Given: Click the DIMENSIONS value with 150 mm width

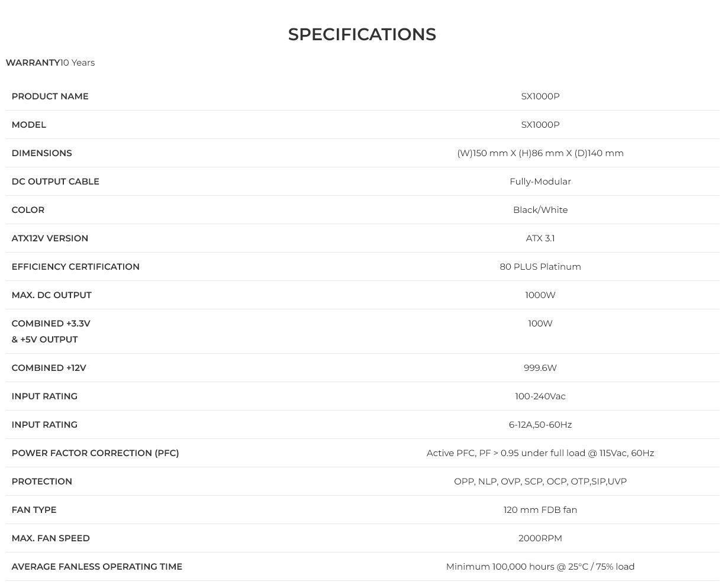Looking at the screenshot, I should [x=540, y=153].
